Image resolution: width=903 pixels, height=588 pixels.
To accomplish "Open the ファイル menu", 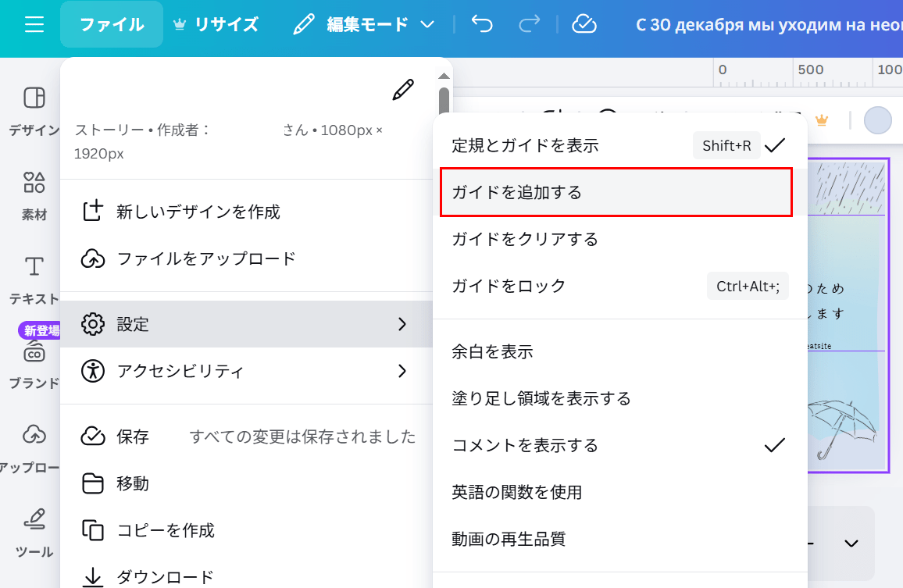I will [112, 24].
